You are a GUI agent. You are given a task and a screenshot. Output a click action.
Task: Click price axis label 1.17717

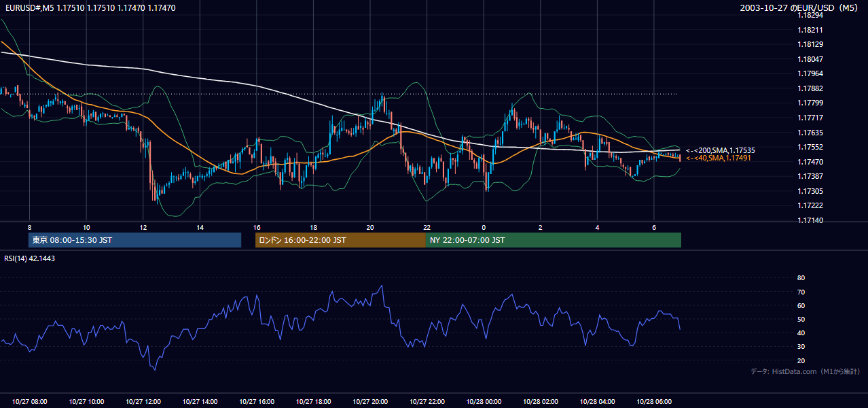coord(810,118)
